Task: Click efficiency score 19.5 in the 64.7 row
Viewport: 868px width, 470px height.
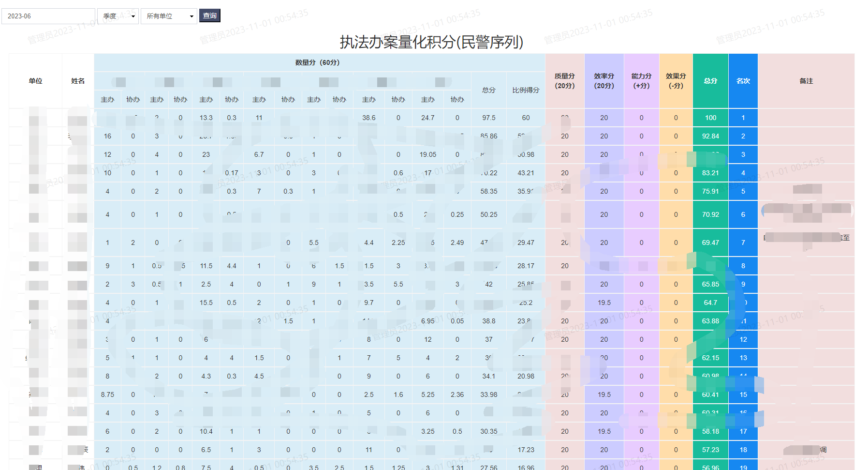Action: (x=604, y=303)
